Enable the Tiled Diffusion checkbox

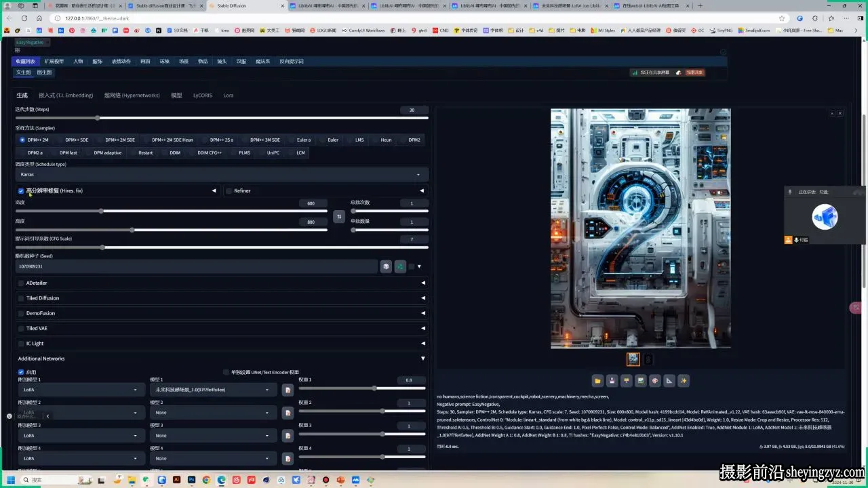[21, 298]
